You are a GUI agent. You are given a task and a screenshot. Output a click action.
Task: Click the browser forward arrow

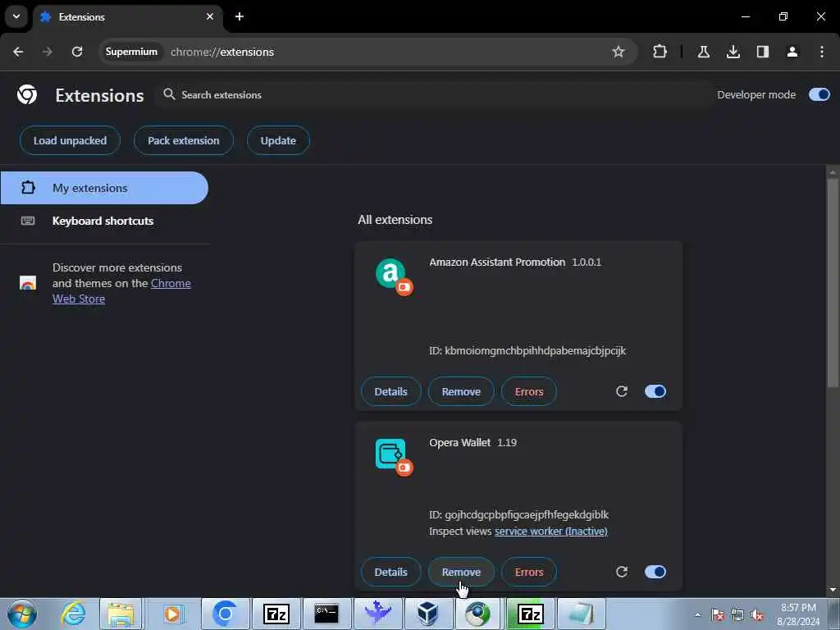(x=47, y=52)
